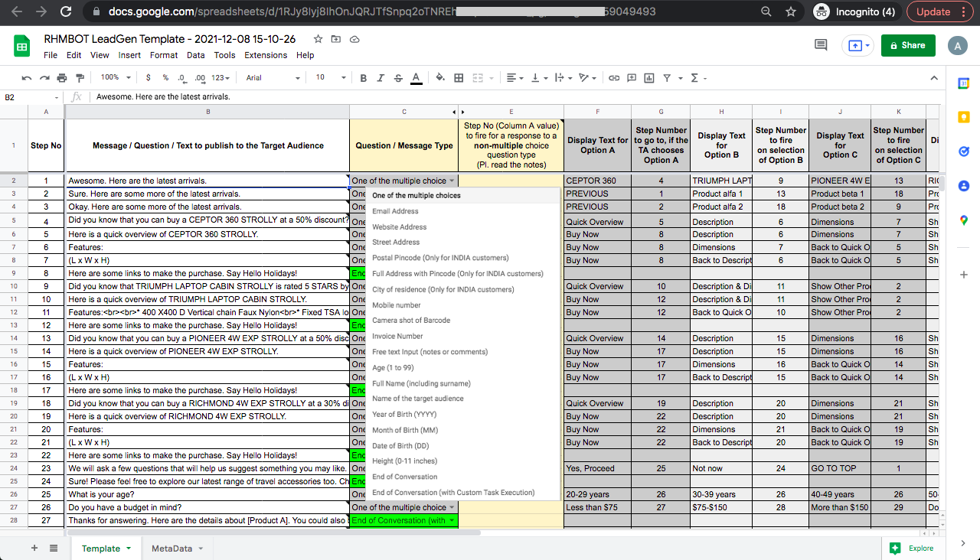The height and width of the screenshot is (560, 980).
Task: Click the Explore button
Action: tap(913, 548)
